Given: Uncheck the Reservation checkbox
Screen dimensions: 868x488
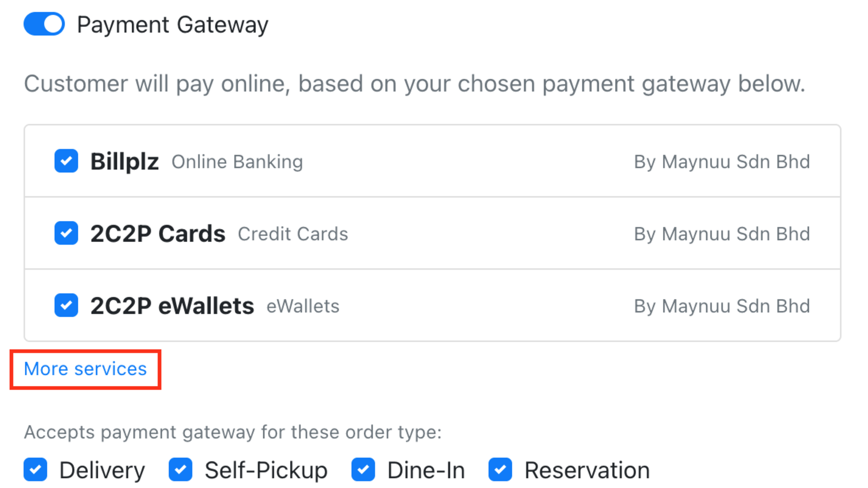Looking at the screenshot, I should click(x=500, y=470).
